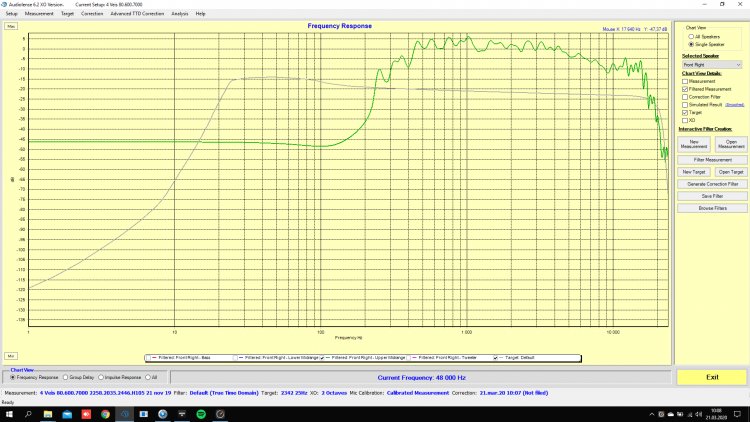The image size is (750, 422).
Task: Open the Windows Start menu
Action: point(9,414)
